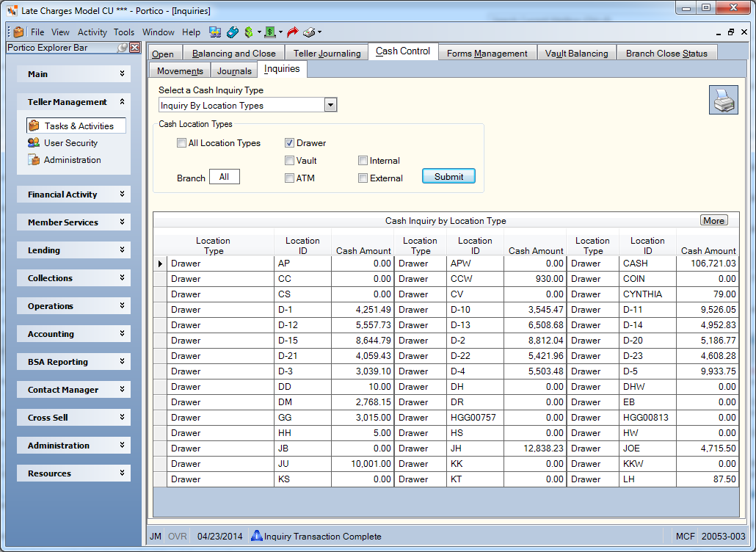This screenshot has height=552, width=756.
Task: Click the green dollar sign toolbar icon
Action: [x=249, y=32]
